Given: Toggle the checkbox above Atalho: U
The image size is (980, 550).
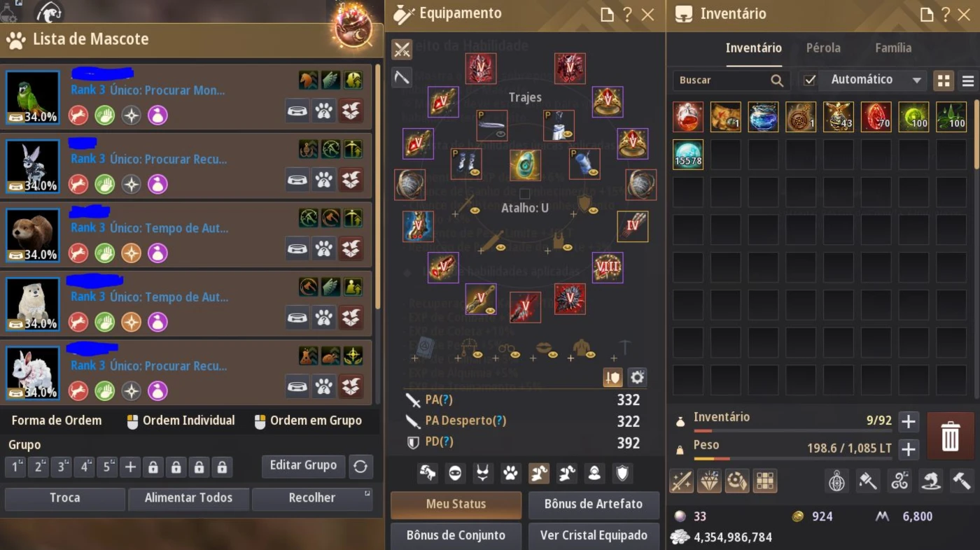Looking at the screenshot, I should coord(525,194).
